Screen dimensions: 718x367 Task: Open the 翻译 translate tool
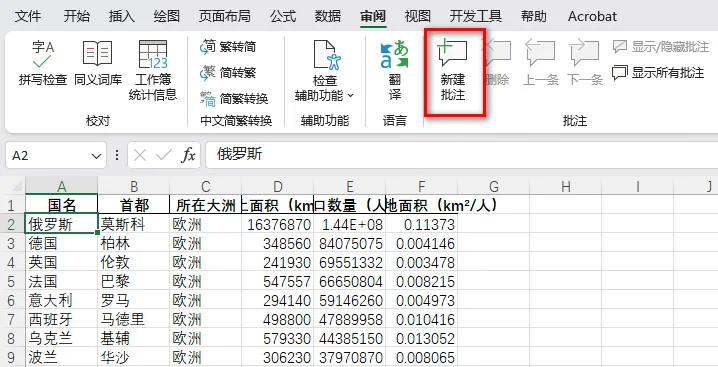(395, 70)
